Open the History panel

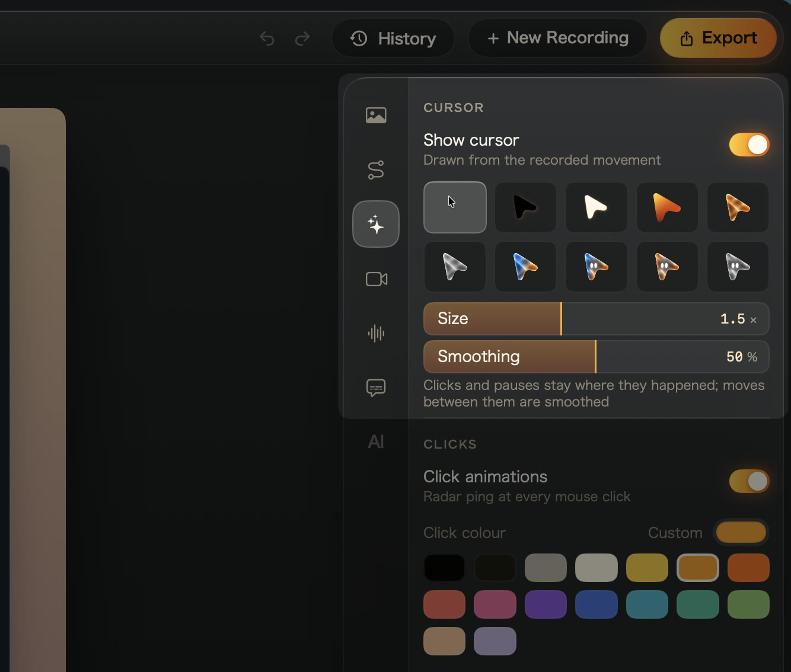[x=393, y=39]
